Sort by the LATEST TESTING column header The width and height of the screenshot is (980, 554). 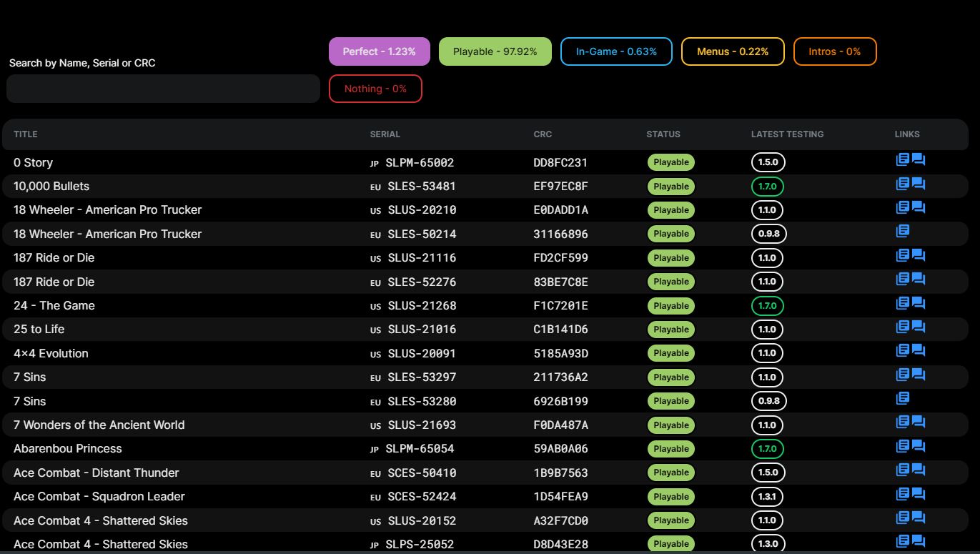[x=787, y=134]
